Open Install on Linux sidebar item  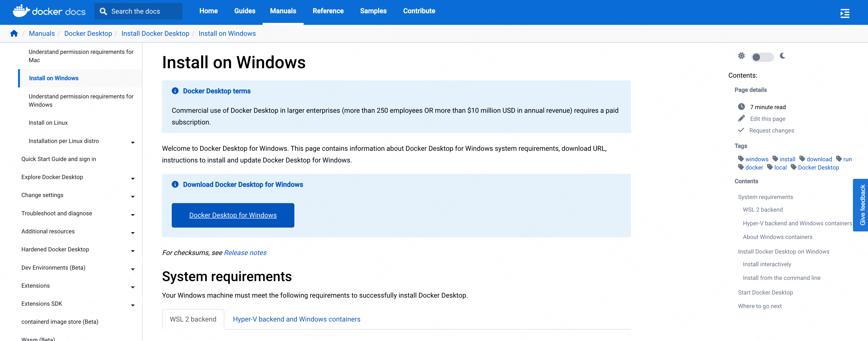click(48, 123)
